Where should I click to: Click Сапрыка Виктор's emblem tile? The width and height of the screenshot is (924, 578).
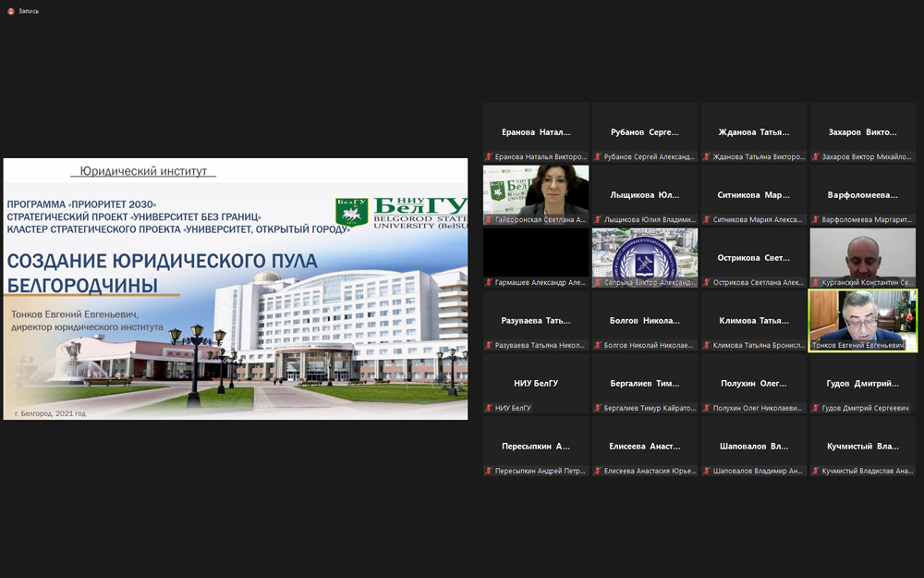click(x=645, y=253)
